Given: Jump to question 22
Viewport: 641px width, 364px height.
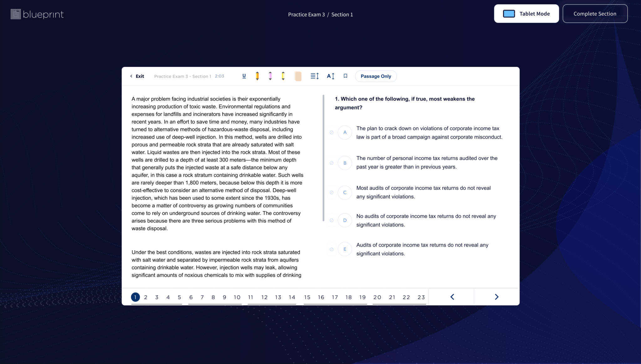Looking at the screenshot, I should [406, 297].
